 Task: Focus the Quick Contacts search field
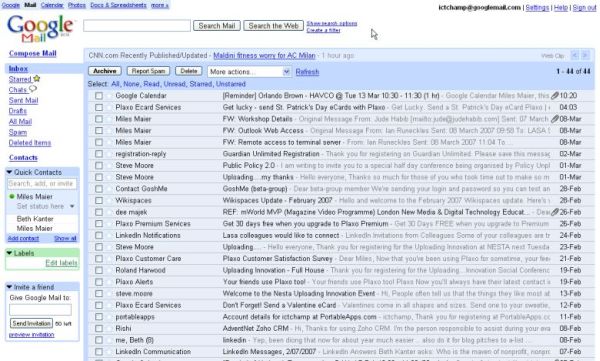(42, 184)
